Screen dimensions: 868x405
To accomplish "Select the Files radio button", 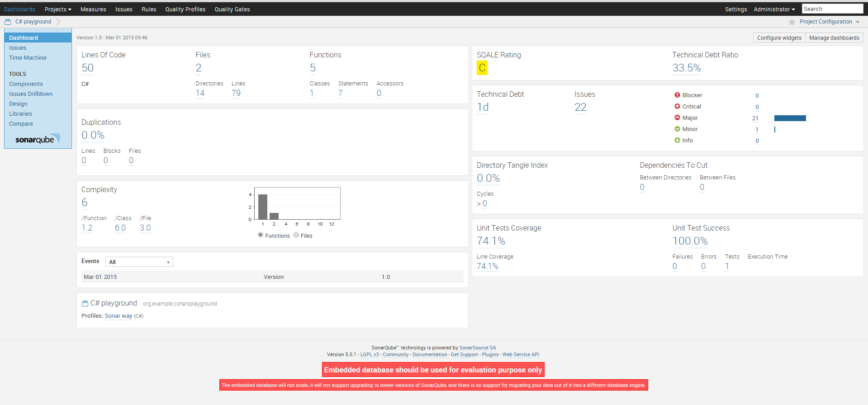I will (x=296, y=235).
